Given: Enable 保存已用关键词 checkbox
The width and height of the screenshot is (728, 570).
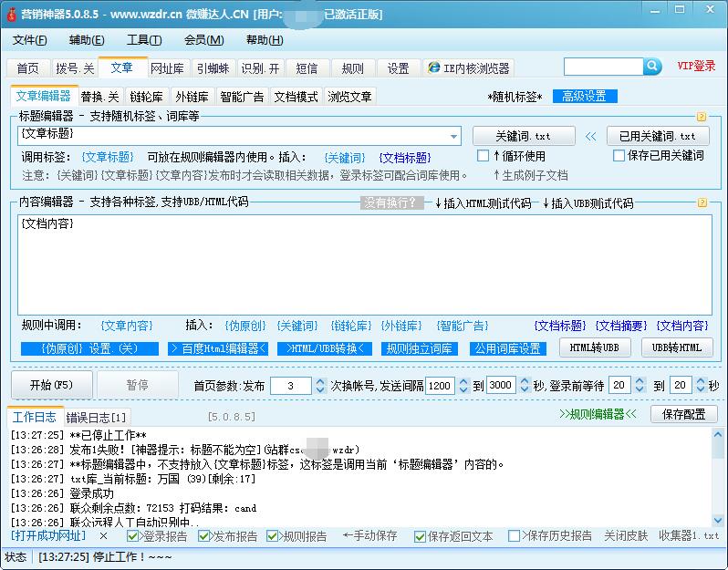Looking at the screenshot, I should click(x=619, y=156).
